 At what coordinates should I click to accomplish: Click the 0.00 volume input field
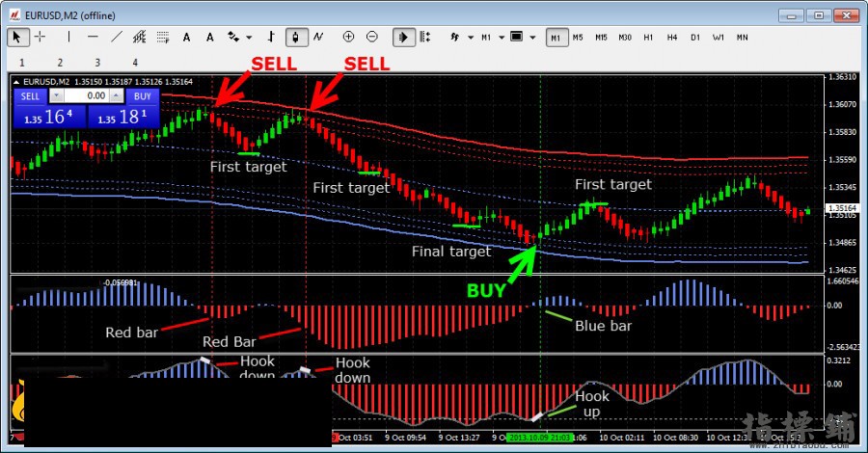coord(87,96)
